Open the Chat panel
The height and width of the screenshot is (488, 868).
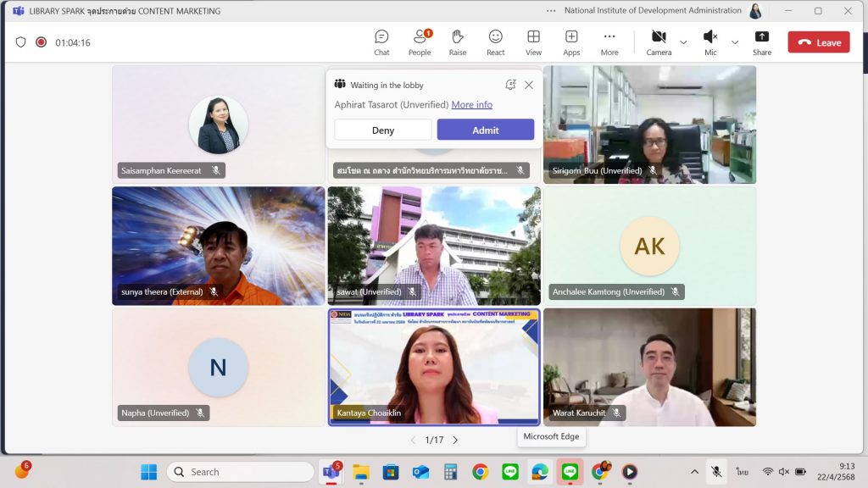(x=381, y=42)
